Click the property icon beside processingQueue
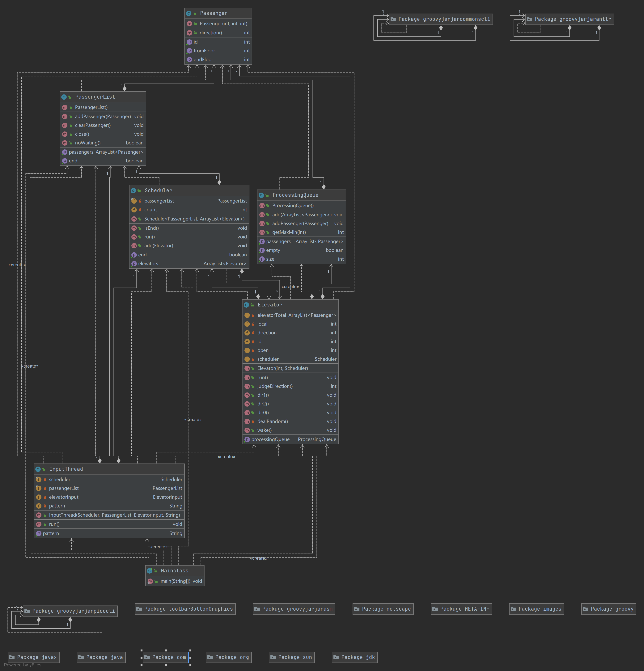 coord(247,440)
